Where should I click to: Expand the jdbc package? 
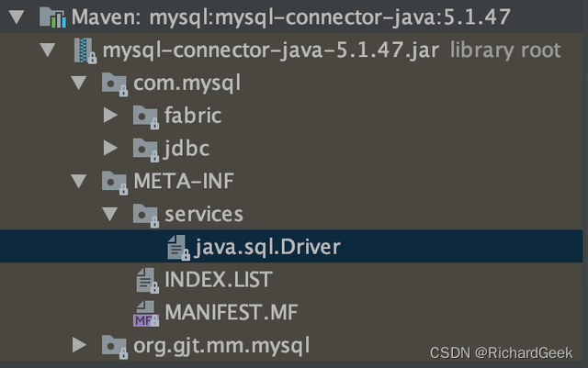110,148
